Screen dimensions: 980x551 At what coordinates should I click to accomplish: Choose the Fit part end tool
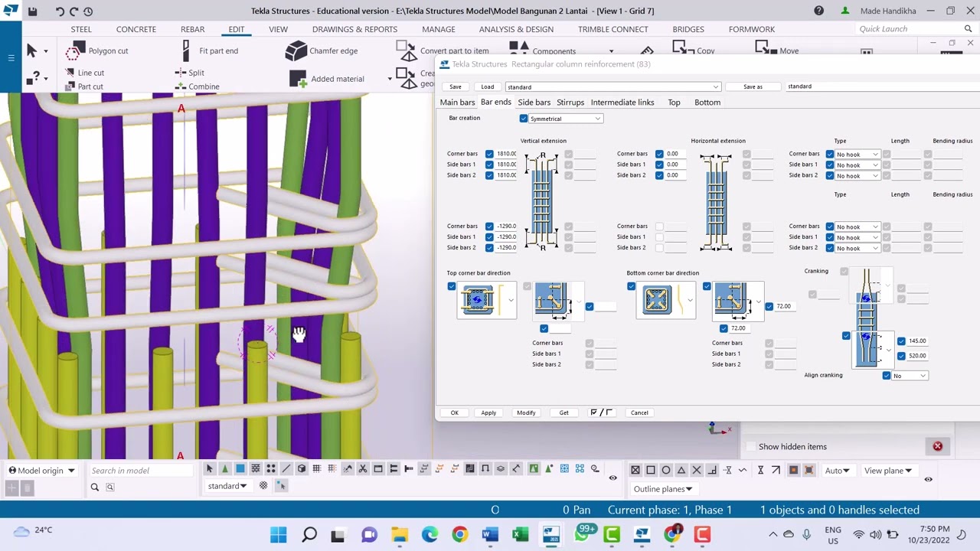click(x=210, y=51)
